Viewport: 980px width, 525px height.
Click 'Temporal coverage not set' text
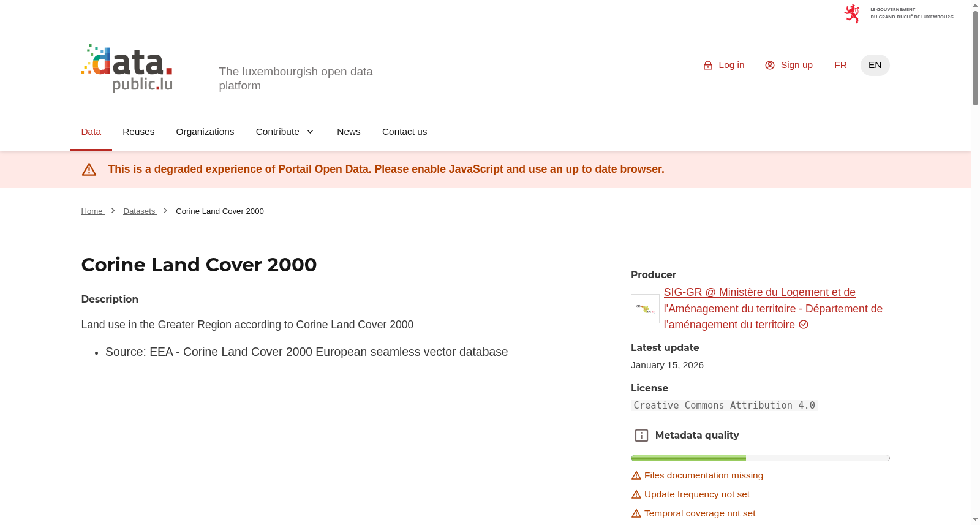pos(700,513)
